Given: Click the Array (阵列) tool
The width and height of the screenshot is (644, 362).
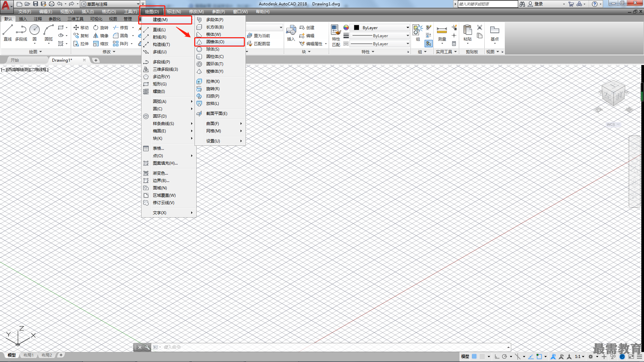Looking at the screenshot, I should [x=121, y=44].
